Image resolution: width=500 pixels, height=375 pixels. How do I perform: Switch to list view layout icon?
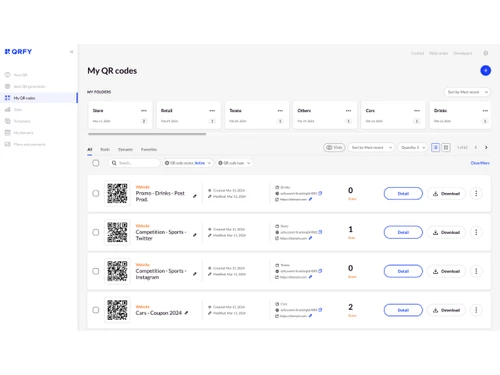[x=435, y=147]
